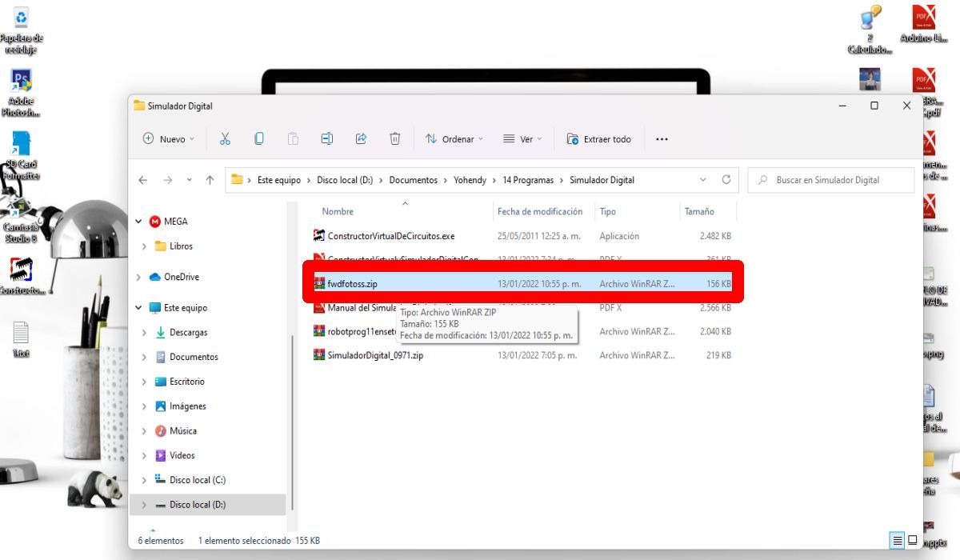Click the Share icon in toolbar
The image size is (960, 560).
(361, 139)
